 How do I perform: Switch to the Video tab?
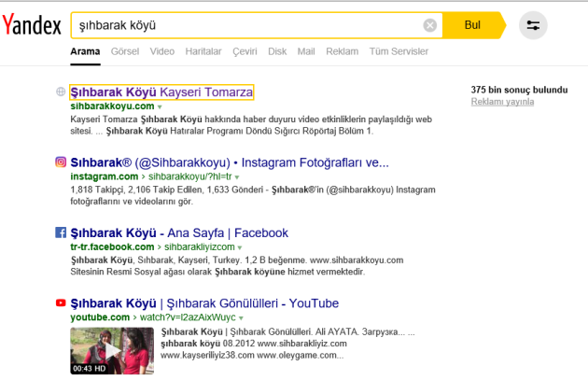162,51
